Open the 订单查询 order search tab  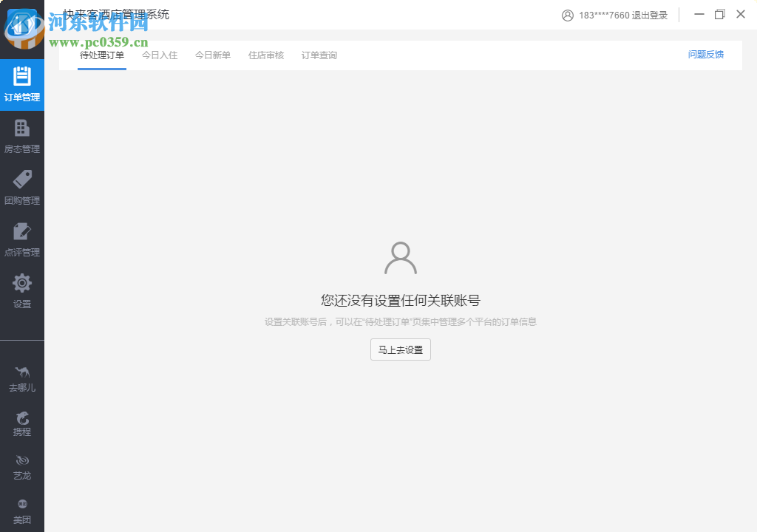319,55
